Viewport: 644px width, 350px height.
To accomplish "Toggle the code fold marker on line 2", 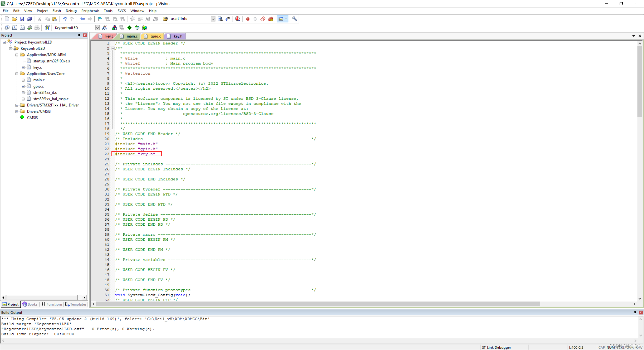I will coord(113,48).
